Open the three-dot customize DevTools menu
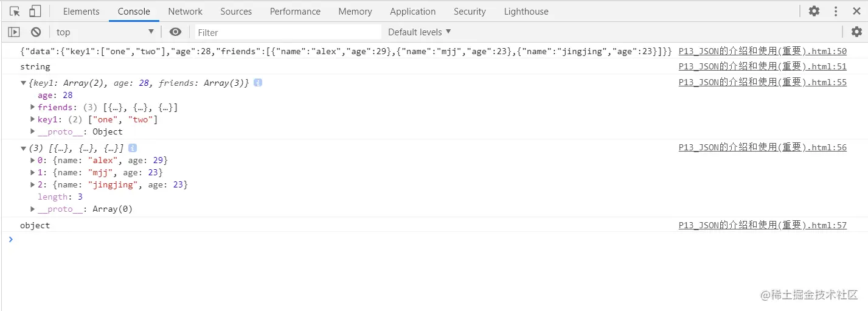 coord(836,11)
